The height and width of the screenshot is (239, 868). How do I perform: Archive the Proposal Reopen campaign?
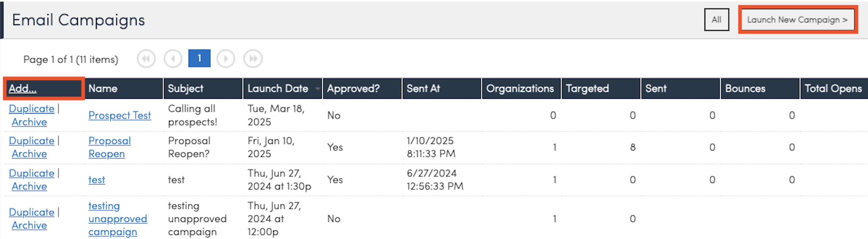(x=29, y=154)
